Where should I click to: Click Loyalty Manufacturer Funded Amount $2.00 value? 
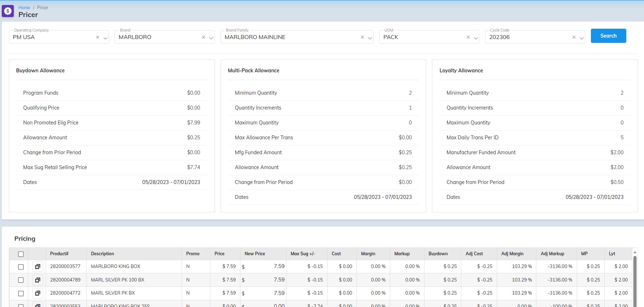tap(617, 152)
